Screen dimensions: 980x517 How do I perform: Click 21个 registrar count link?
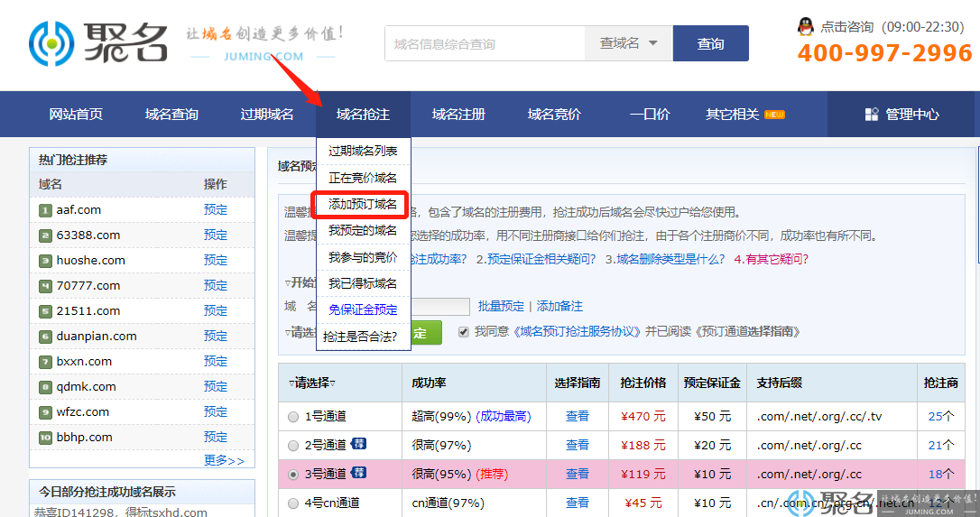[x=941, y=445]
